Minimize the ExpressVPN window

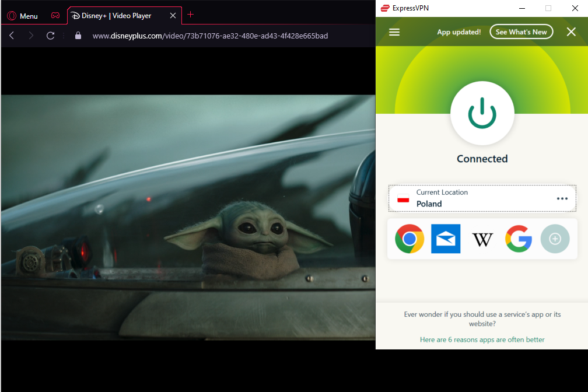521,8
